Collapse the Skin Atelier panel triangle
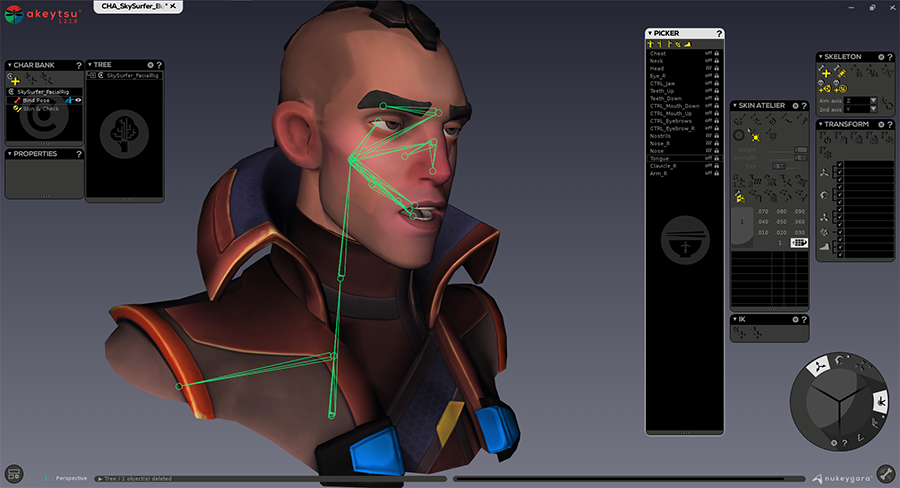The height and width of the screenshot is (488, 900). click(735, 105)
